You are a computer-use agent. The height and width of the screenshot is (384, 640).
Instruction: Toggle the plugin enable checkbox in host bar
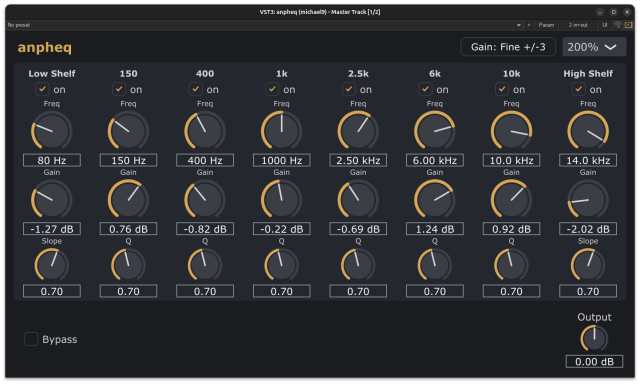click(629, 25)
